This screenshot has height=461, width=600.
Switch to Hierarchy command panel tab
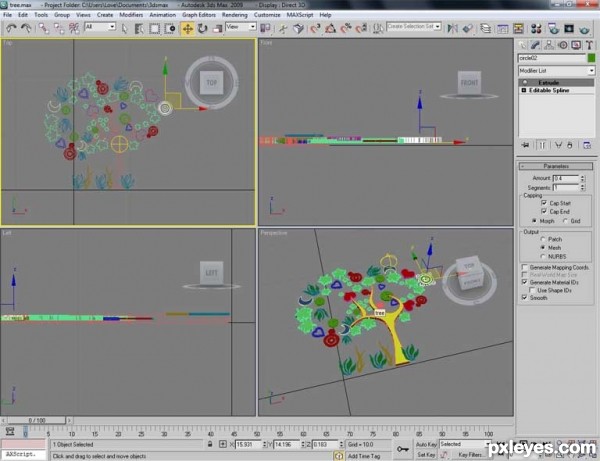[x=549, y=45]
